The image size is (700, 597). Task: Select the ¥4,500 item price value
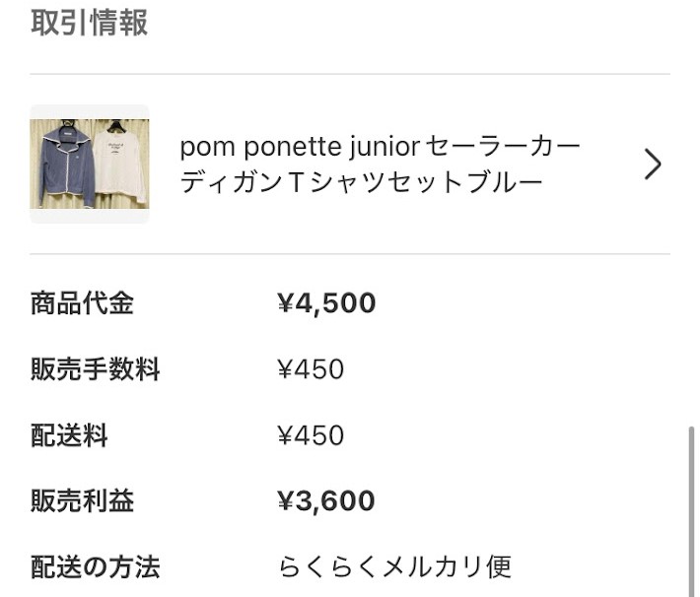pyautogui.click(x=326, y=303)
